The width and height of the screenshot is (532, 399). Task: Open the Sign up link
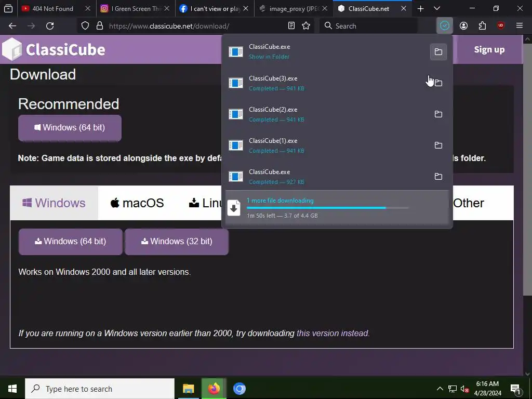pos(489,49)
